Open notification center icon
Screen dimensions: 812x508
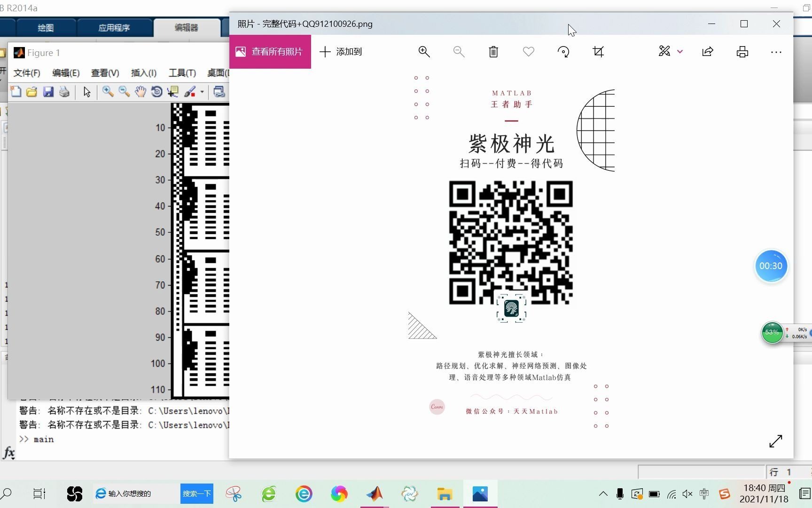click(804, 493)
